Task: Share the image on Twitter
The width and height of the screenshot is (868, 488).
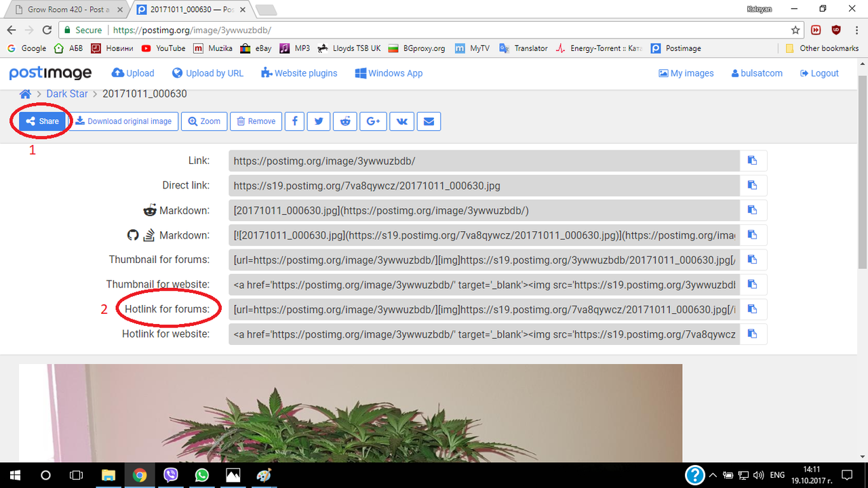Action: pos(318,121)
